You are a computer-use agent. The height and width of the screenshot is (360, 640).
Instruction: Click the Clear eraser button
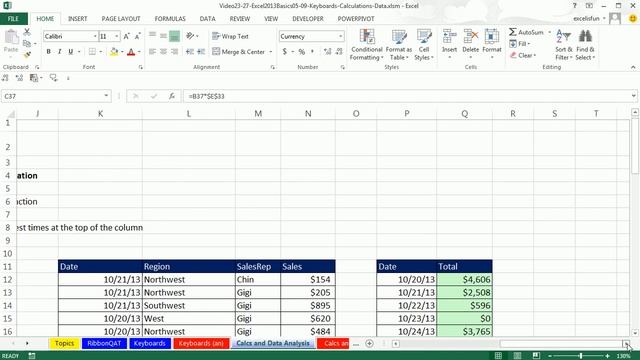[522, 55]
